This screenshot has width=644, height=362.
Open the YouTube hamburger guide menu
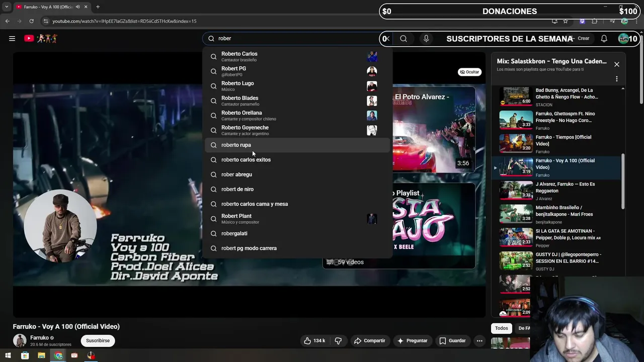point(12,38)
